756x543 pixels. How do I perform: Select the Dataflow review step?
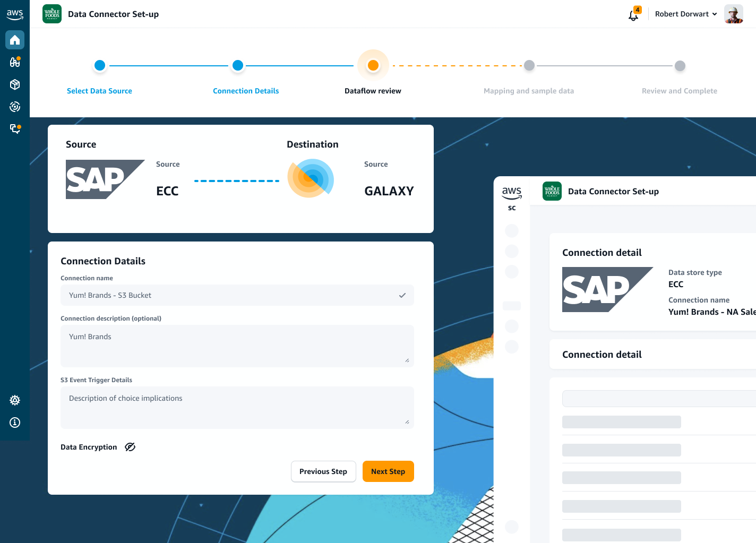[373, 91]
